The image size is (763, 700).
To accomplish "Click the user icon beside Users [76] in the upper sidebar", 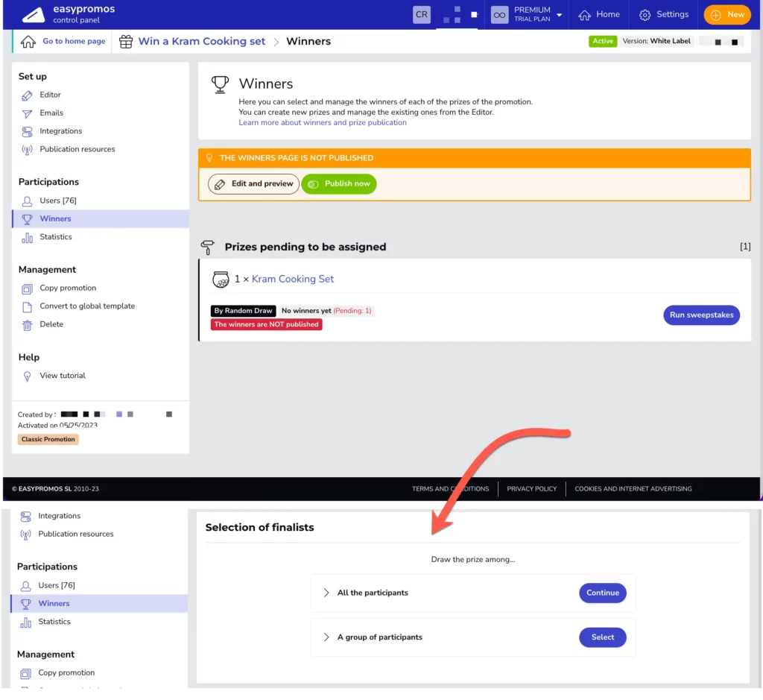I will (28, 201).
